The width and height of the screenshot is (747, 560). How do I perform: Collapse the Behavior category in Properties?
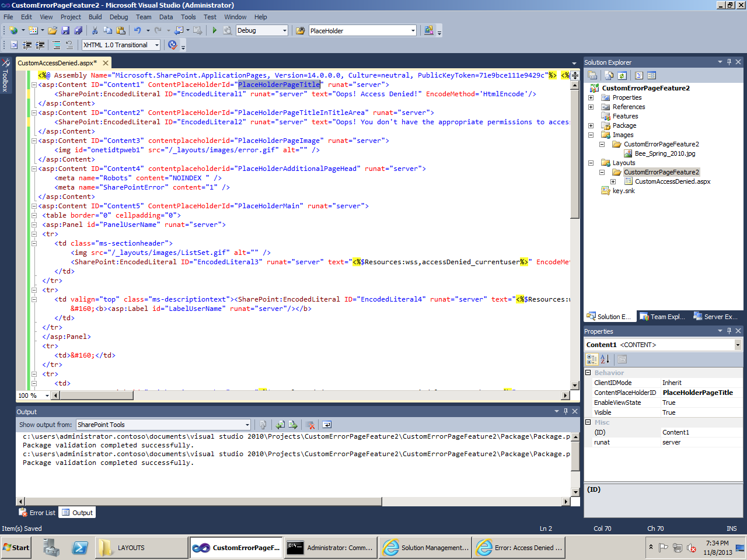pyautogui.click(x=588, y=372)
